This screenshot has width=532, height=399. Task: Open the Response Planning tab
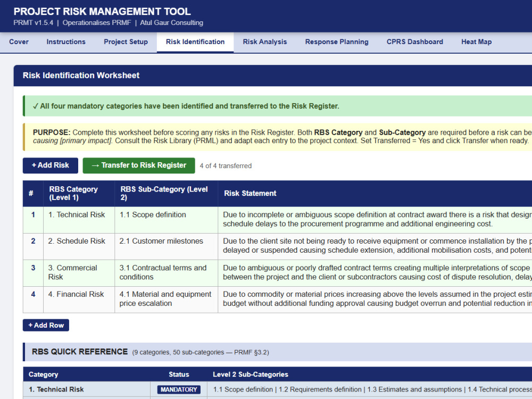click(337, 41)
